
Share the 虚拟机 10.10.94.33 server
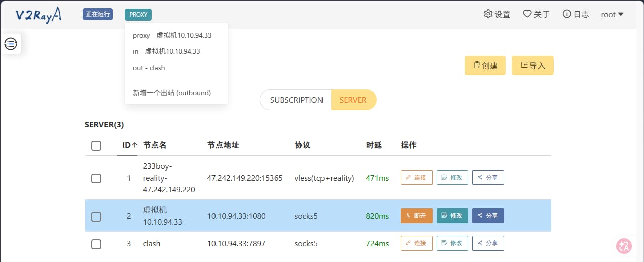(488, 216)
